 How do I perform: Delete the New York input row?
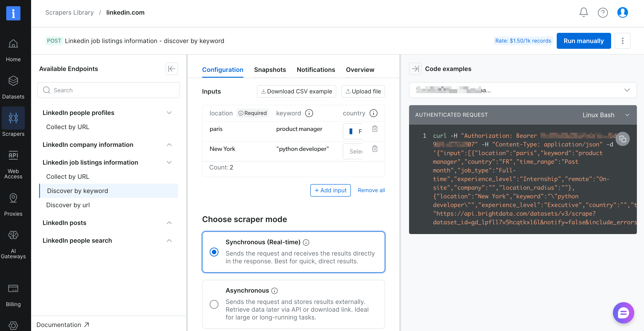(x=374, y=149)
